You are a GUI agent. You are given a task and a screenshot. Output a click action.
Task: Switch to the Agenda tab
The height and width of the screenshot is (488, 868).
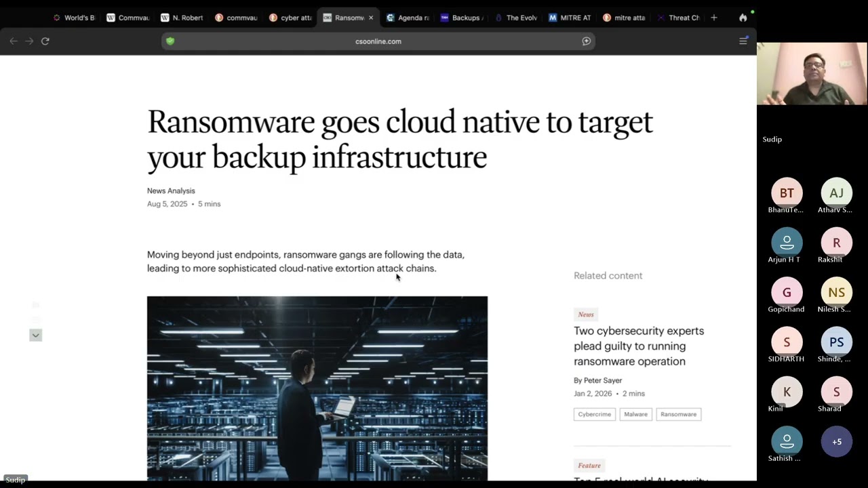click(x=407, y=18)
